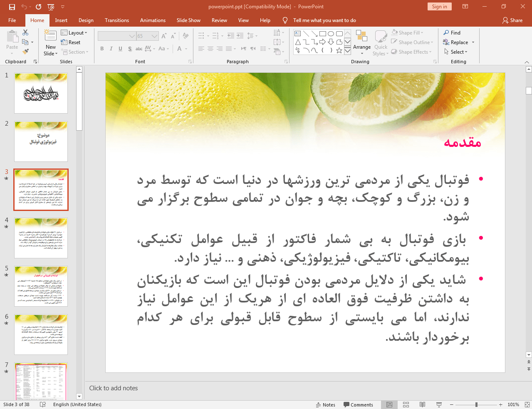Screen dimensions: 532x409
Task: Select slide 5 thumbnail in panel
Action: pyautogui.click(x=40, y=286)
